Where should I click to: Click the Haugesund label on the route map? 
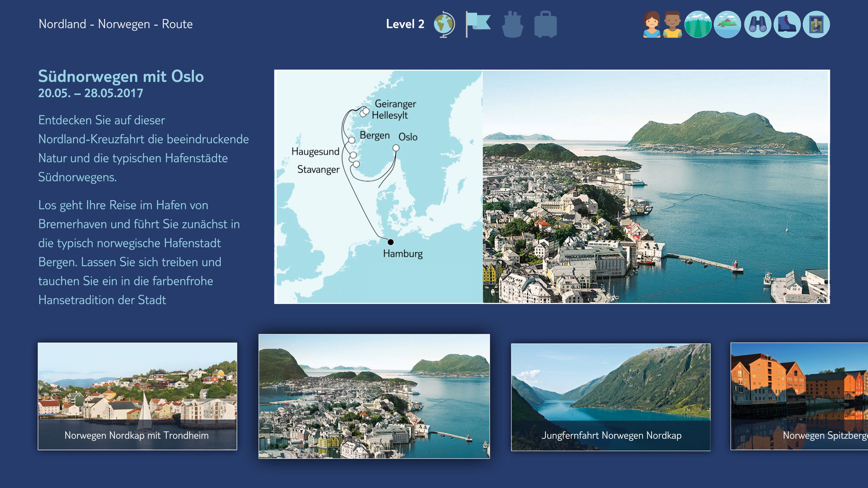(x=315, y=151)
